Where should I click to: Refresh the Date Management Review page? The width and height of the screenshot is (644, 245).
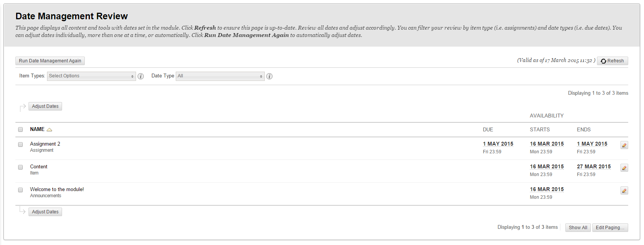[612, 60]
